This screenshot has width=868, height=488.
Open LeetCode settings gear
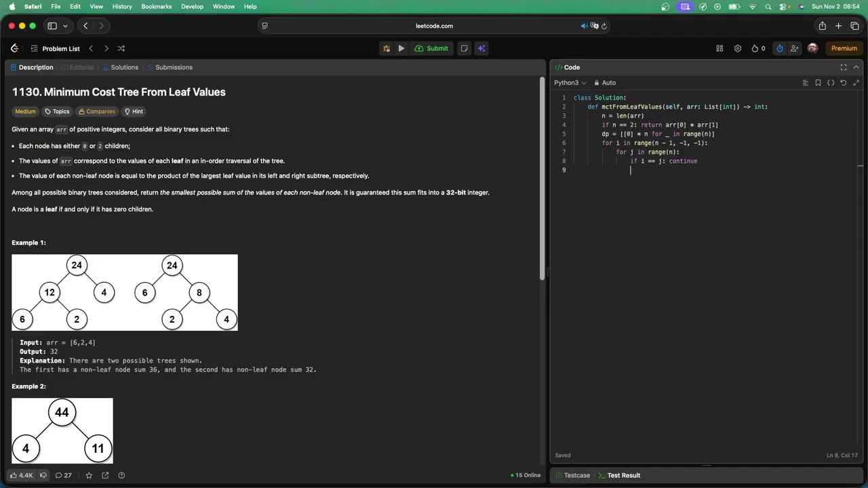point(738,48)
